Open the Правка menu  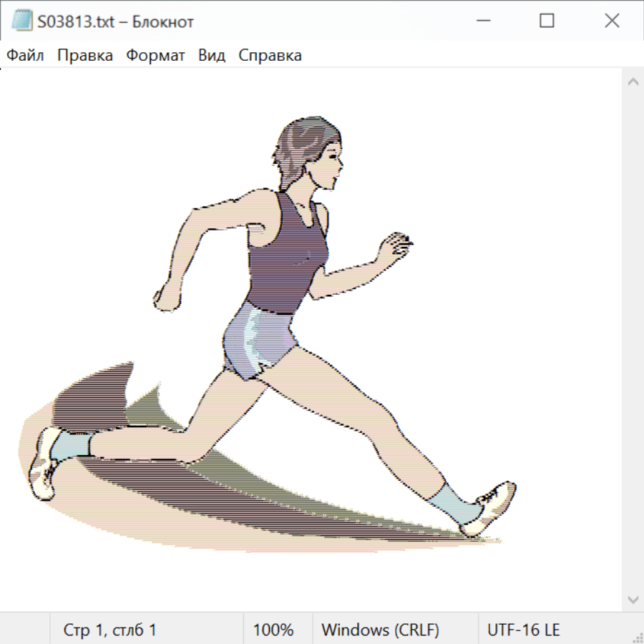coord(85,56)
